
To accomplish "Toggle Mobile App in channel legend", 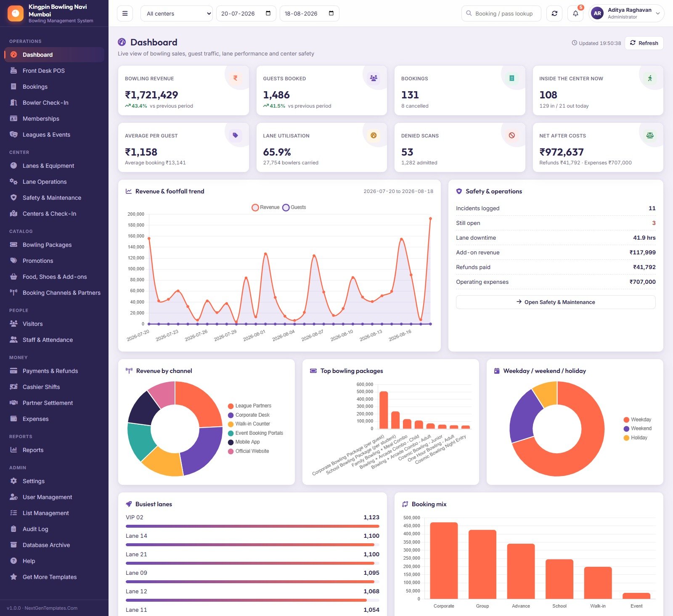I will (244, 442).
